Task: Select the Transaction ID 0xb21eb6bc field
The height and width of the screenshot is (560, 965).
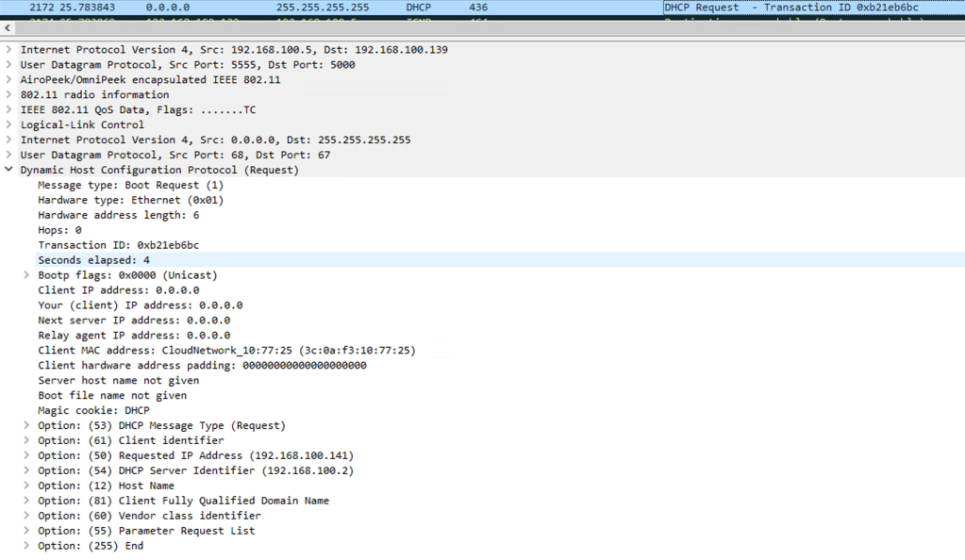Action: (x=118, y=245)
